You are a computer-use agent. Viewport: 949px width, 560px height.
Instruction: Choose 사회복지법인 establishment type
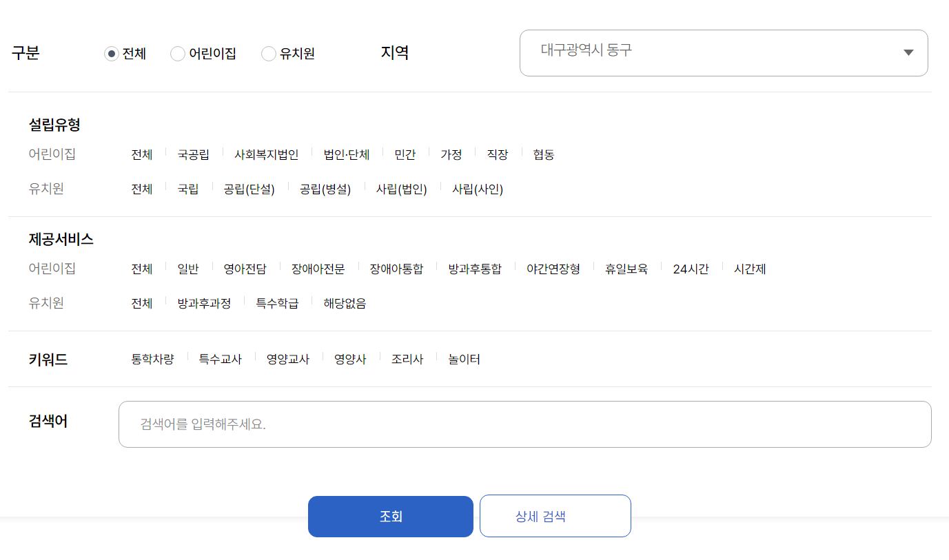[x=267, y=154]
